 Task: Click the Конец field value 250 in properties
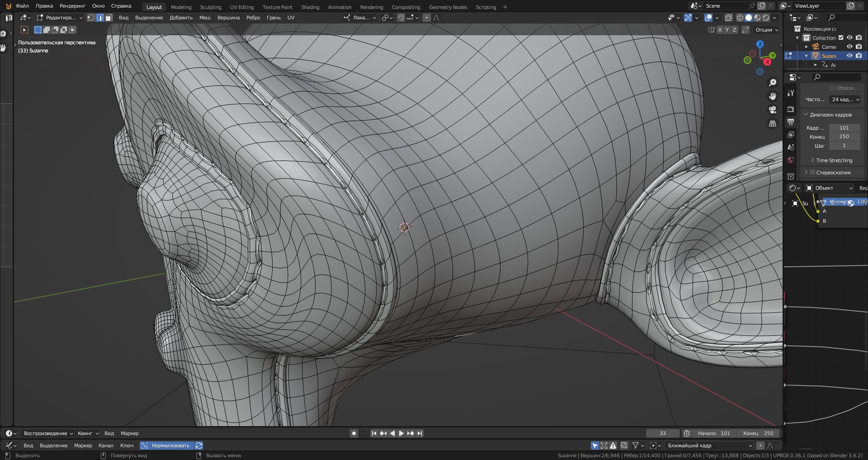tap(844, 136)
